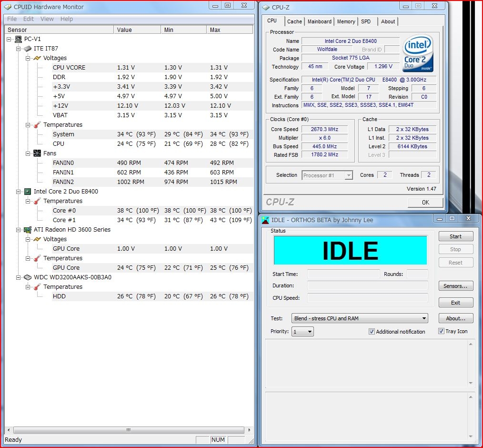Click the Sensors... button
483x448 pixels.
(455, 286)
